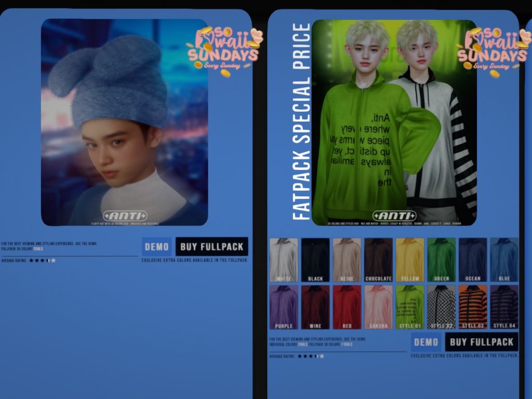Open the green hoodie product image
The height and width of the screenshot is (399, 532).
point(394,123)
